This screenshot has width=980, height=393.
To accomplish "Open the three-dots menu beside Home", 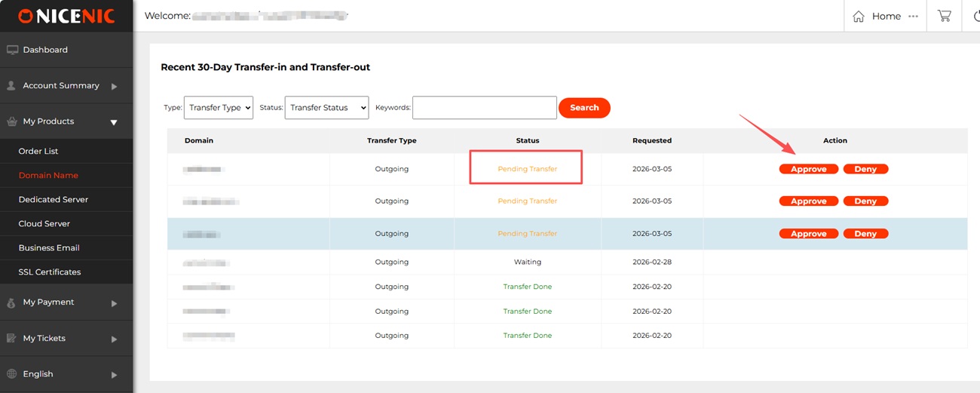I will (x=914, y=17).
